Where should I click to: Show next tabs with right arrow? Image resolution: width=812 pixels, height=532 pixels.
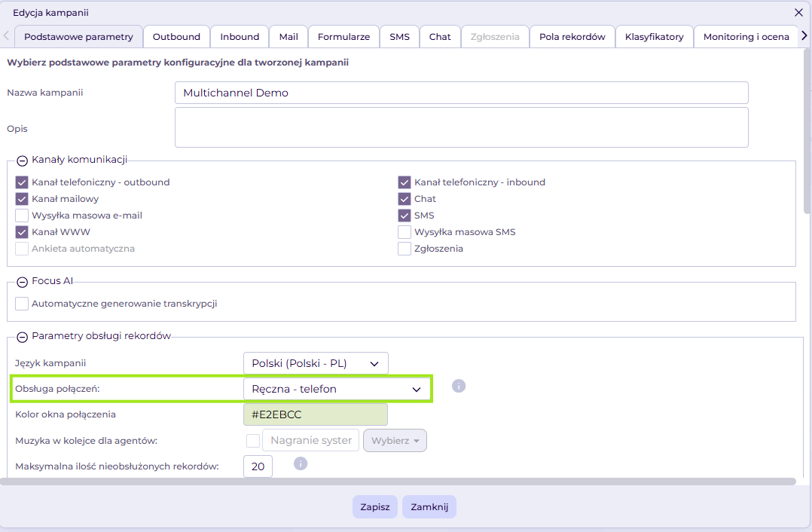coord(804,35)
